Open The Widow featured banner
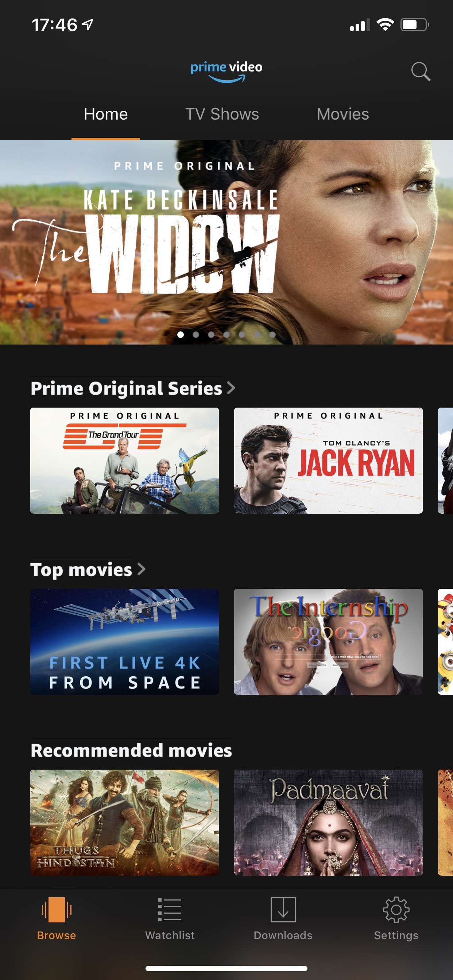Viewport: 453px width, 980px height. pyautogui.click(x=226, y=242)
